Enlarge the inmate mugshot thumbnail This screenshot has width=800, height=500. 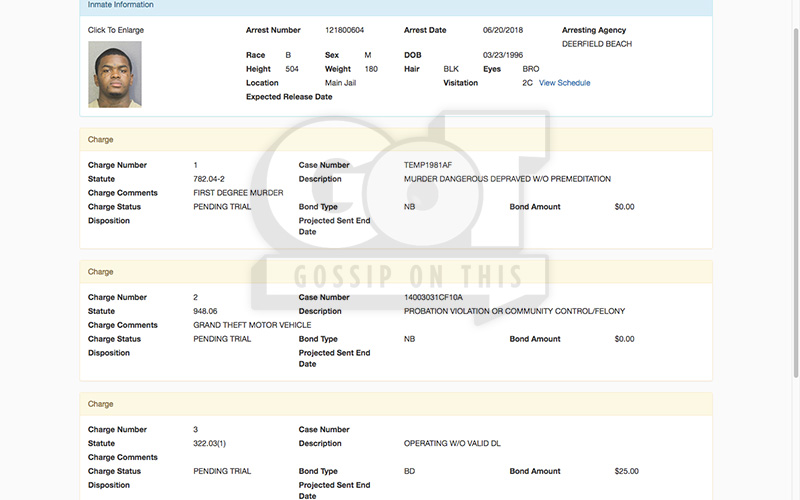pos(115,74)
